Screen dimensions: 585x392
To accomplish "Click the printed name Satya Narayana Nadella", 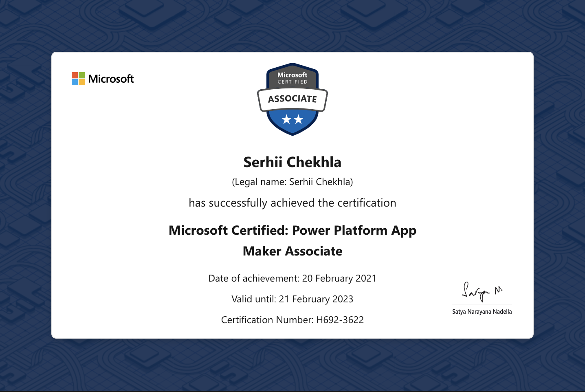I will point(482,312).
